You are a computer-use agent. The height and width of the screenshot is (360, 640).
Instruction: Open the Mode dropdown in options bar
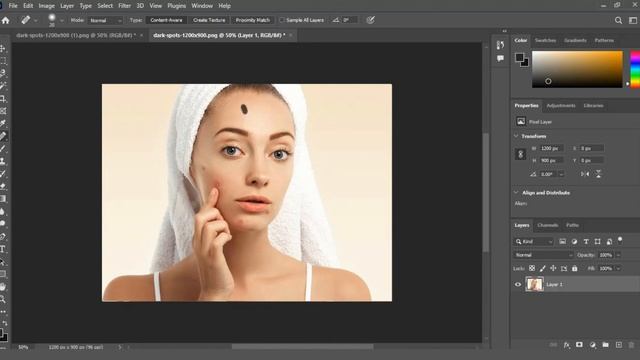[105, 20]
